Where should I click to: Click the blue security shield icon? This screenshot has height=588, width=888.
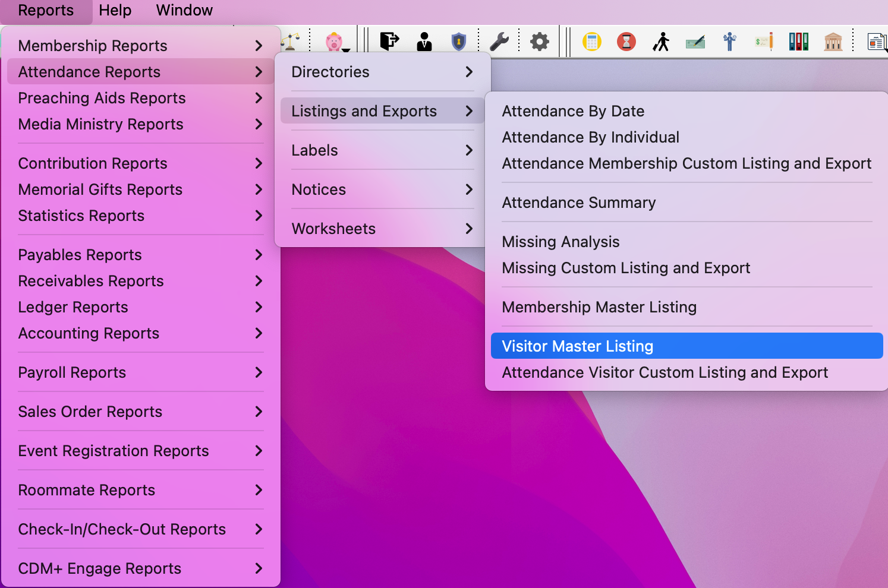tap(458, 42)
